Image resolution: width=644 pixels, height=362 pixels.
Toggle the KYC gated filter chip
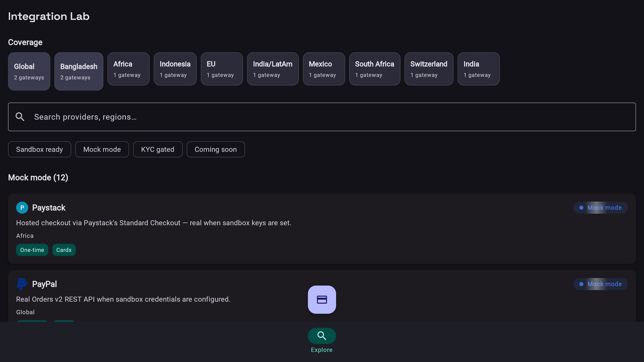(x=158, y=149)
